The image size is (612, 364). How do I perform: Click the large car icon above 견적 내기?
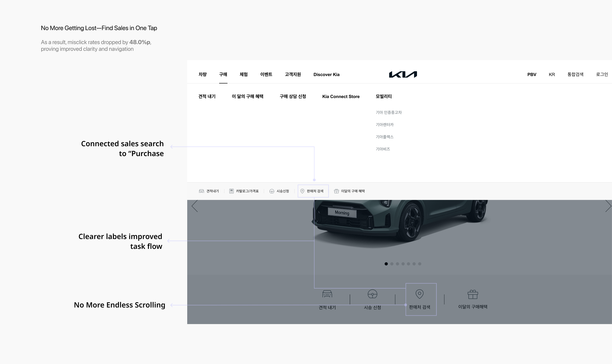327,294
